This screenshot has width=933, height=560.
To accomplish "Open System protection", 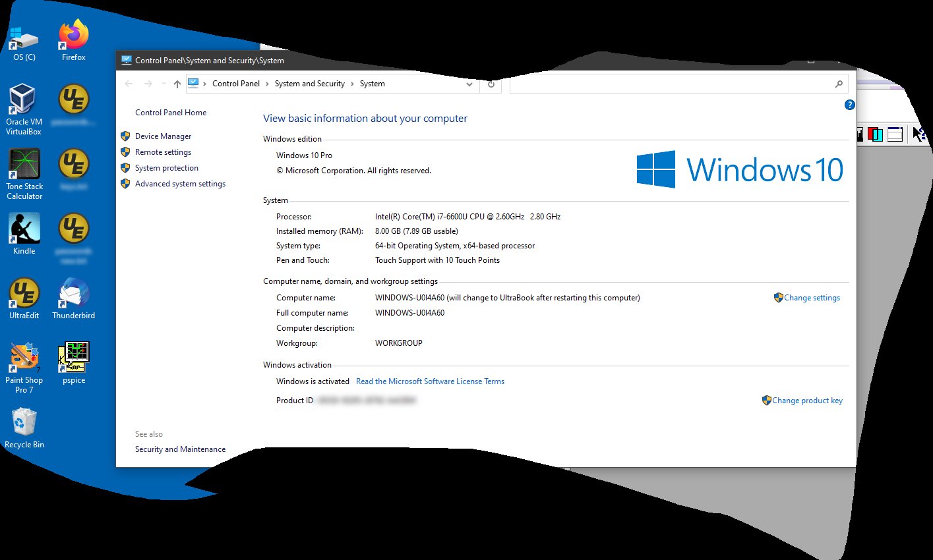I will 167,168.
